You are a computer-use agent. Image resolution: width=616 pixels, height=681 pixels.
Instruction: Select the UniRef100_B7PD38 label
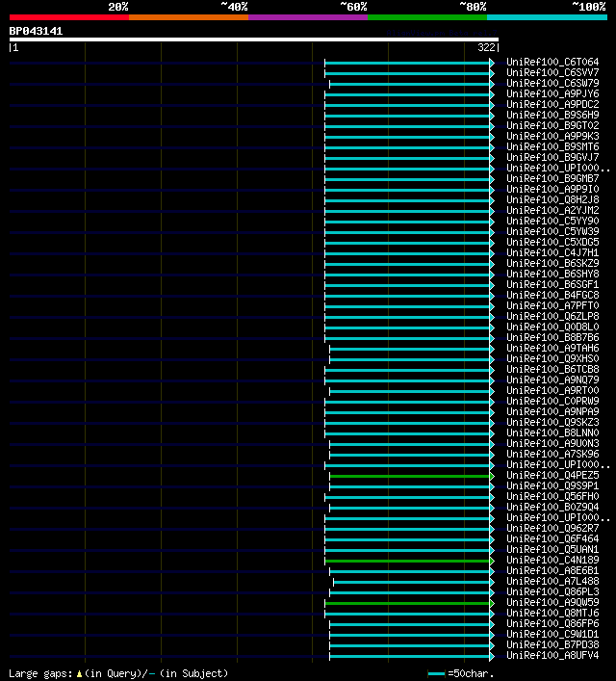pos(552,645)
